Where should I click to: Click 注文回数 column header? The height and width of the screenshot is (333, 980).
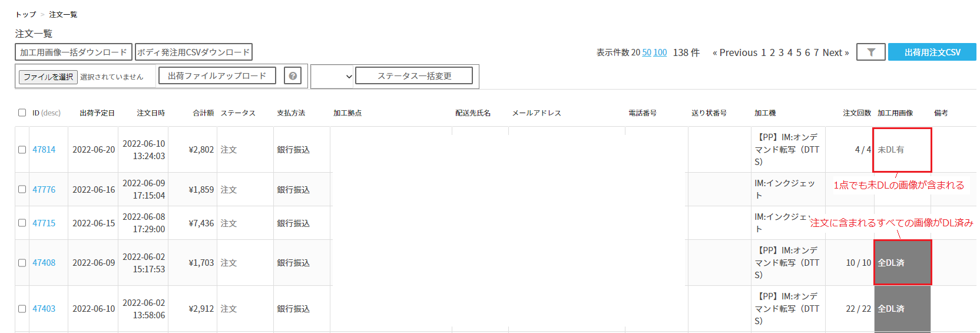pyautogui.click(x=857, y=113)
